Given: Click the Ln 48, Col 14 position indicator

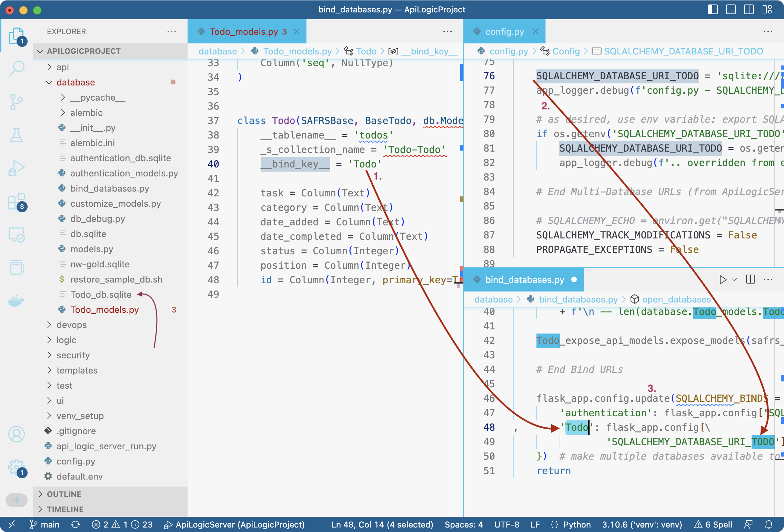Looking at the screenshot, I should coord(382,524).
